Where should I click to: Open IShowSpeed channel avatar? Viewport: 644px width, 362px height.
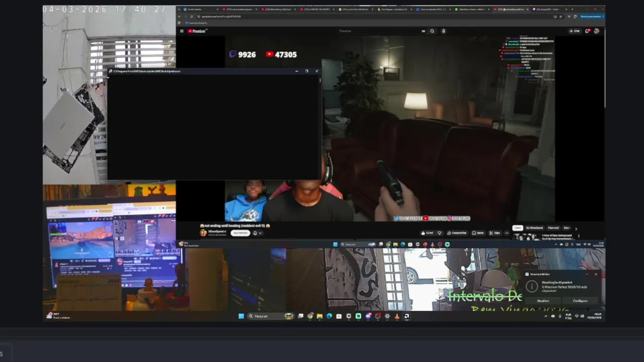[203, 233]
